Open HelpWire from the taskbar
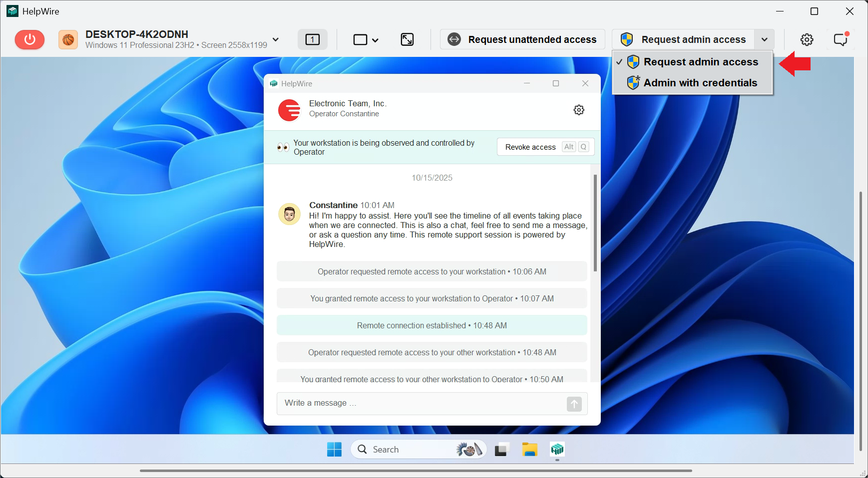The height and width of the screenshot is (478, 868). tap(557, 449)
